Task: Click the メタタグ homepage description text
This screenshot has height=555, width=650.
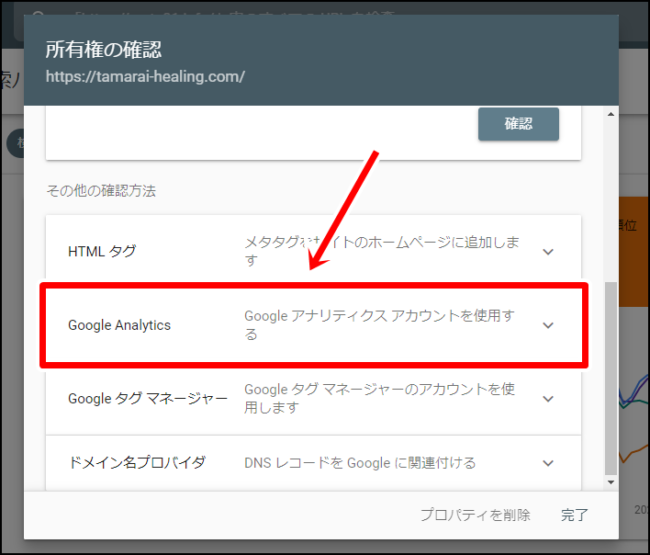Action: [x=382, y=251]
